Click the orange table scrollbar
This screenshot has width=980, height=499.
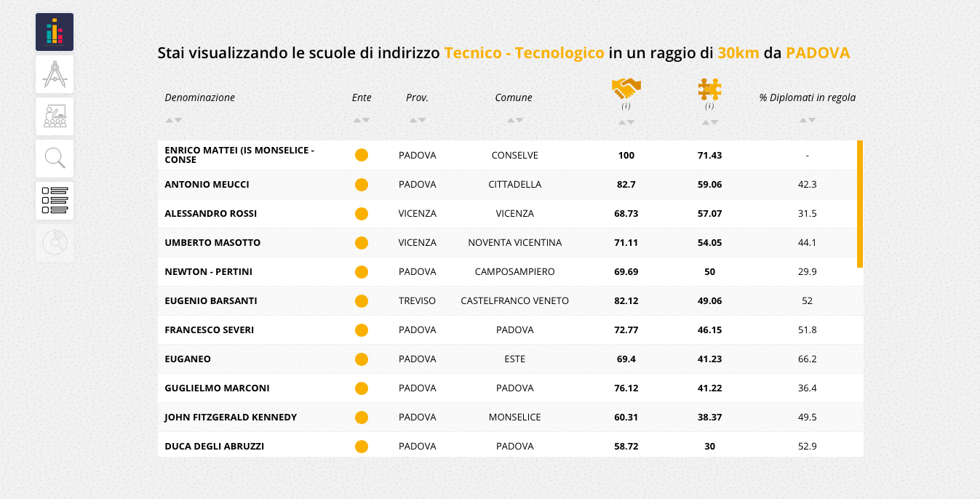pyautogui.click(x=860, y=204)
